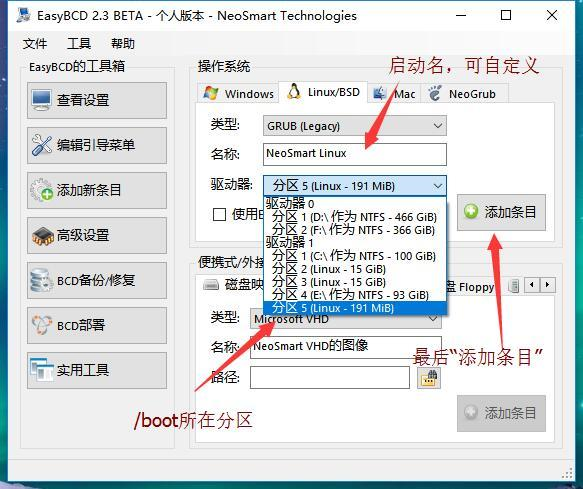Click the cycle icon on BCD部署
583x489 pixels.
[42, 325]
